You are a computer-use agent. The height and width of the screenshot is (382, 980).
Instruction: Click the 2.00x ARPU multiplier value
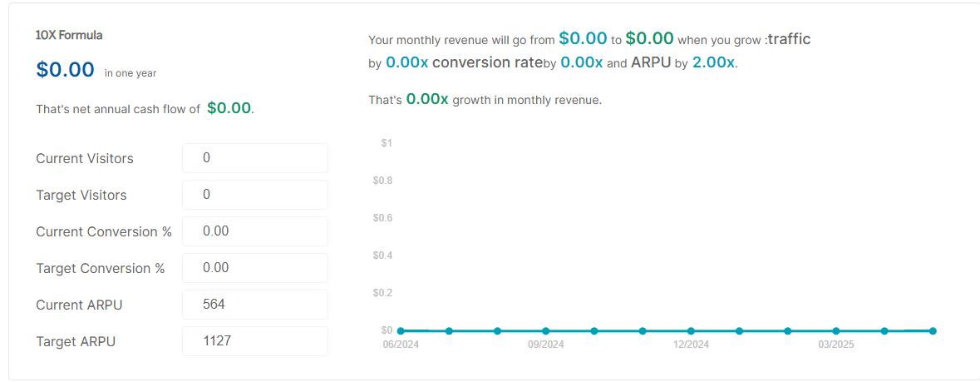(713, 62)
